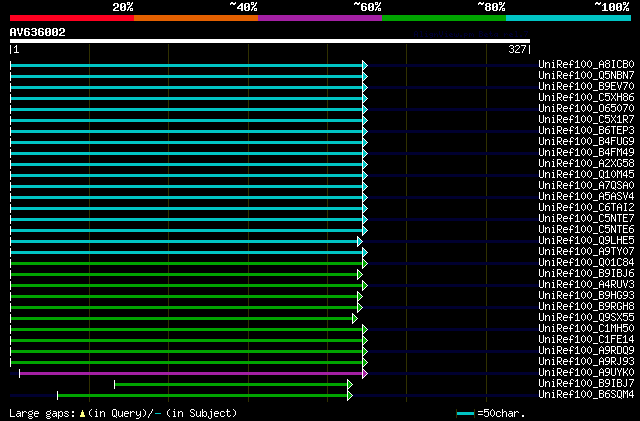Screen dimensions: 640x421
Task: Click the purple arrowhead on the A9UYK0 row
Action: (x=365, y=374)
